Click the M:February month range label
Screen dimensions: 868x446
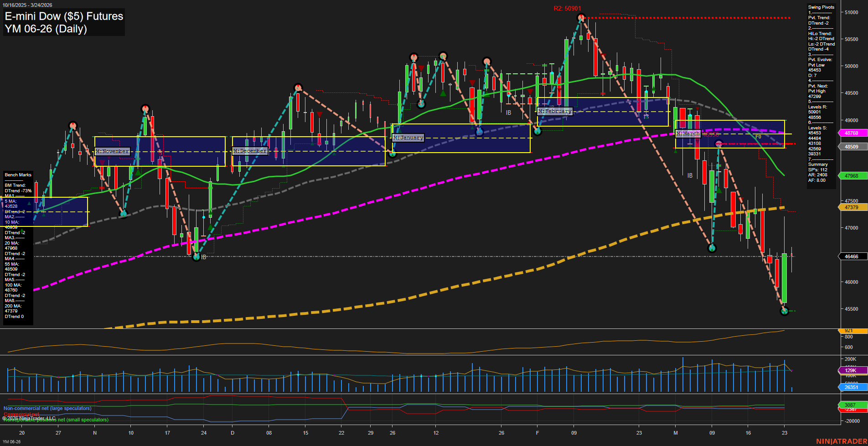(555, 111)
